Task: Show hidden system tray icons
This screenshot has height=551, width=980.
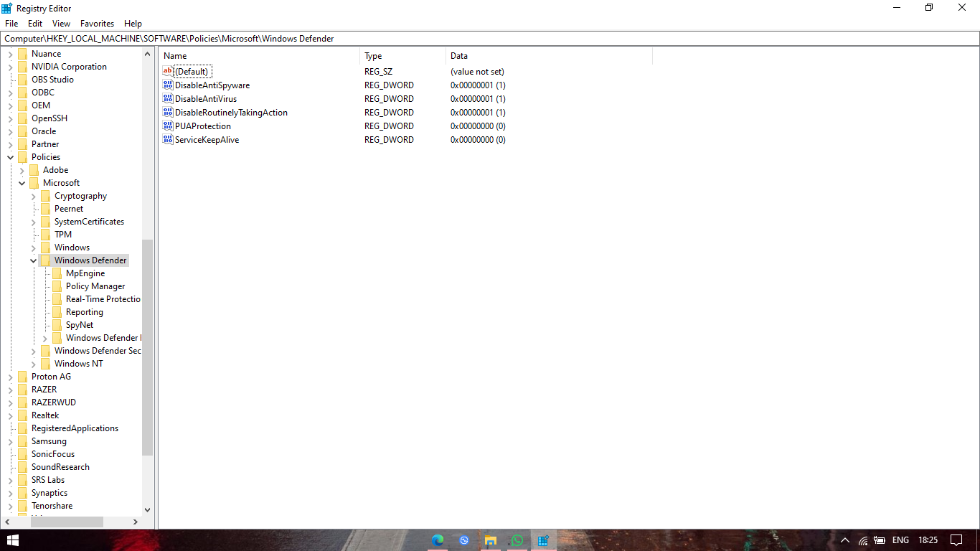Action: [x=845, y=540]
